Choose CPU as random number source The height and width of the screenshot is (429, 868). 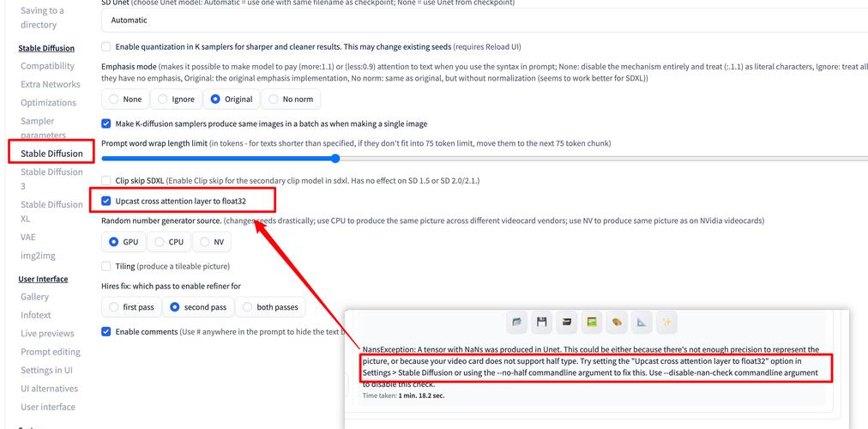[169, 242]
